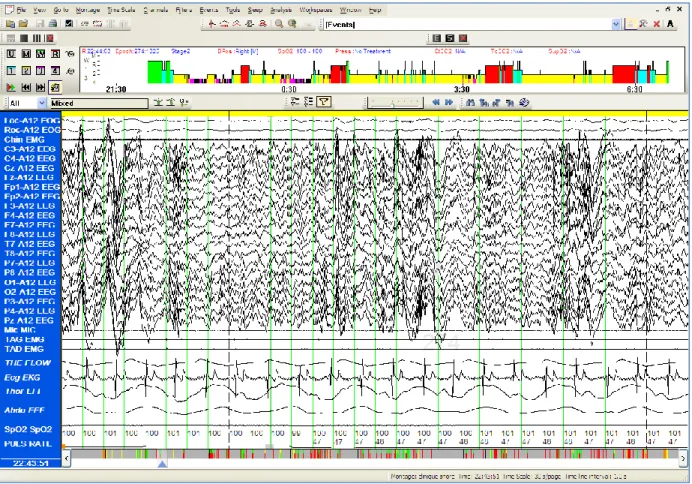The image size is (692, 484).
Task: Select the Ecg EKG channel label
Action: tap(22, 378)
